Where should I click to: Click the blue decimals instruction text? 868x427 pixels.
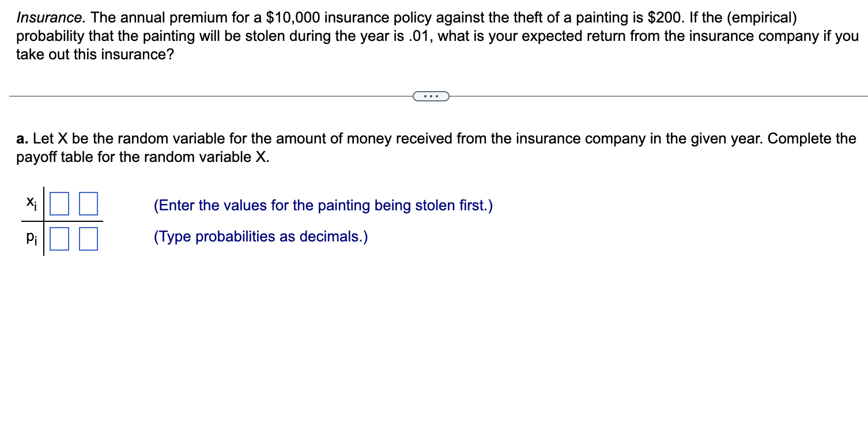[x=260, y=236]
